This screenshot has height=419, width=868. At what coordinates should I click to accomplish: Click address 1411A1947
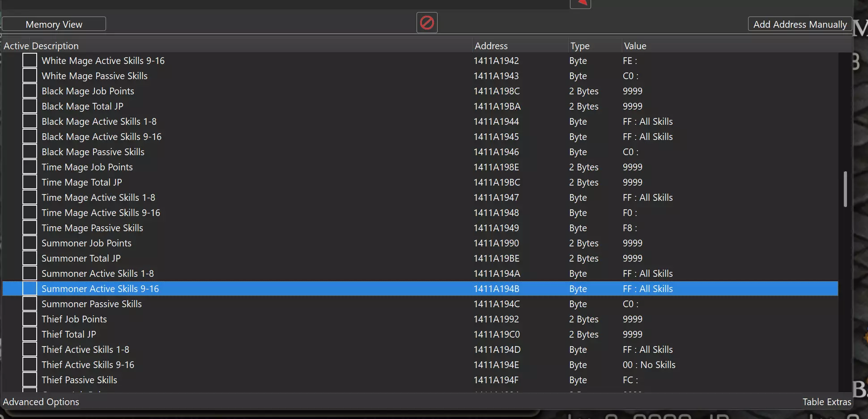point(496,197)
